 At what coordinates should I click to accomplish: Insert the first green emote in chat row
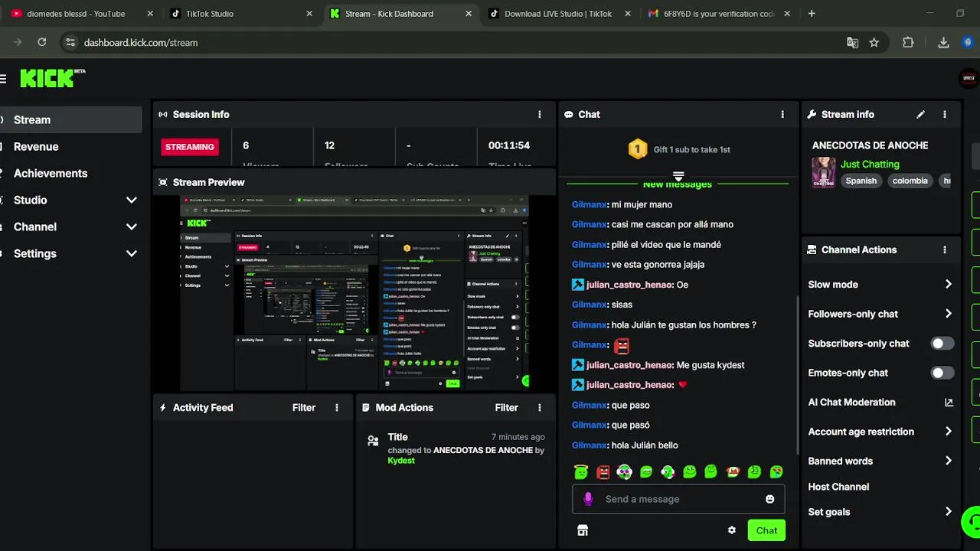(581, 472)
